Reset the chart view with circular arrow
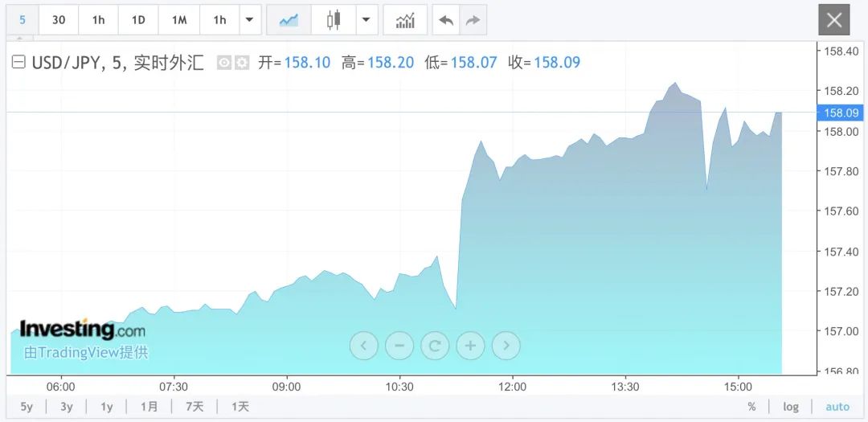Viewport: 868px width, 422px height. point(435,346)
